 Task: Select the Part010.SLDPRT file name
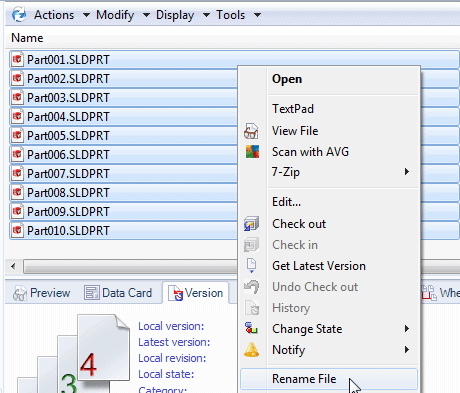coord(68,231)
